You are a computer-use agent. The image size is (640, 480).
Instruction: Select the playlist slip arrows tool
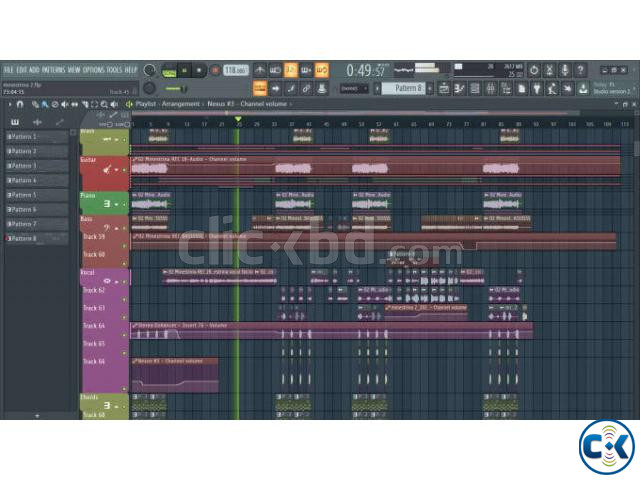(75, 104)
